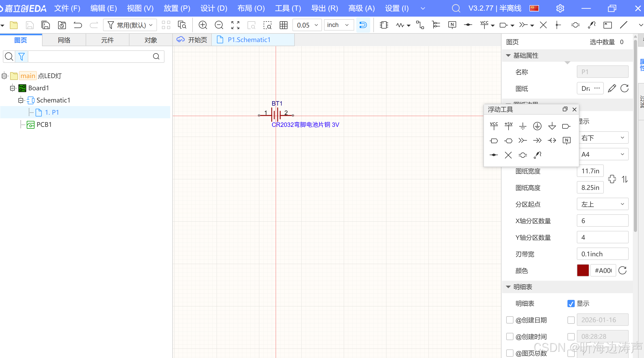The width and height of the screenshot is (644, 358).
Task: Click the net label N icon in floating tools
Action: coord(566,141)
